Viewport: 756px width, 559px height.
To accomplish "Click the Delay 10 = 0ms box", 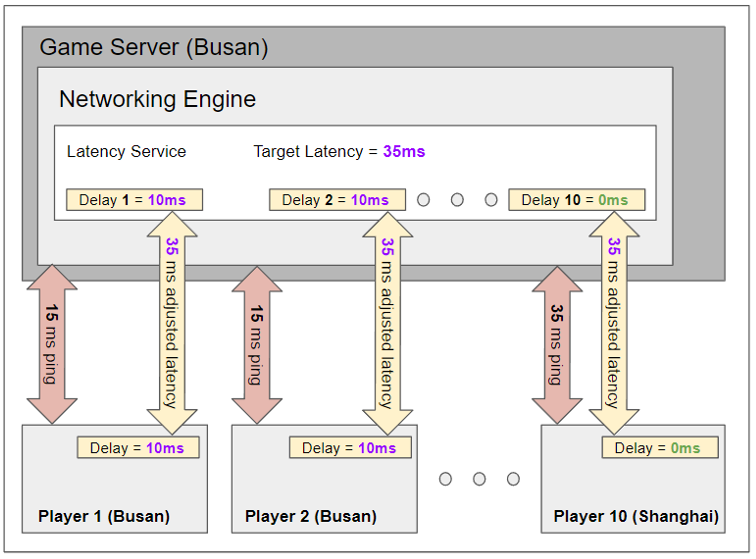I will [x=576, y=200].
